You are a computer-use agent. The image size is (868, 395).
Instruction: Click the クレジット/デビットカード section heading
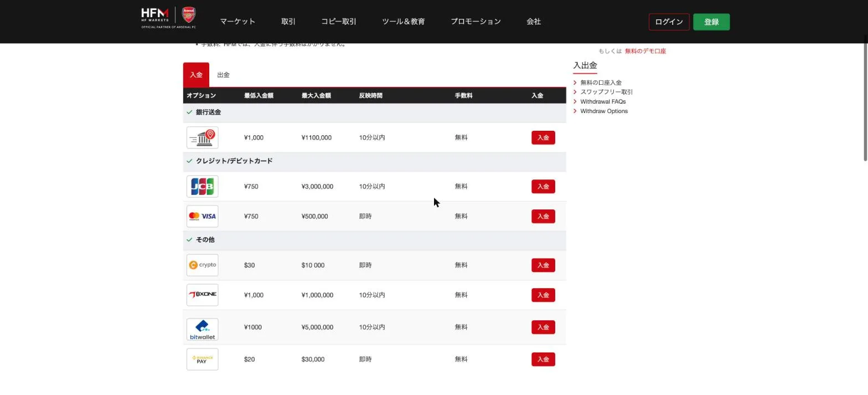coord(234,161)
